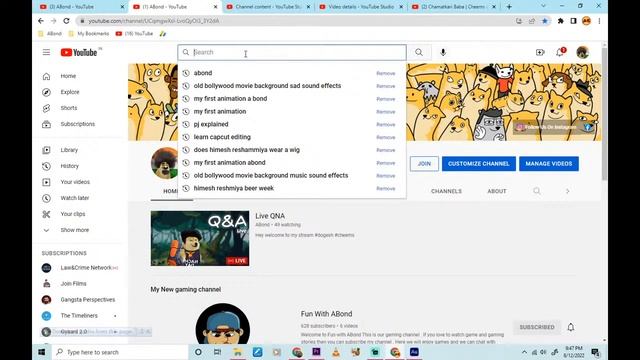The width and height of the screenshot is (640, 360).
Task: Select suggestion 'himesh reshmiya beer week'
Action: coord(233,188)
